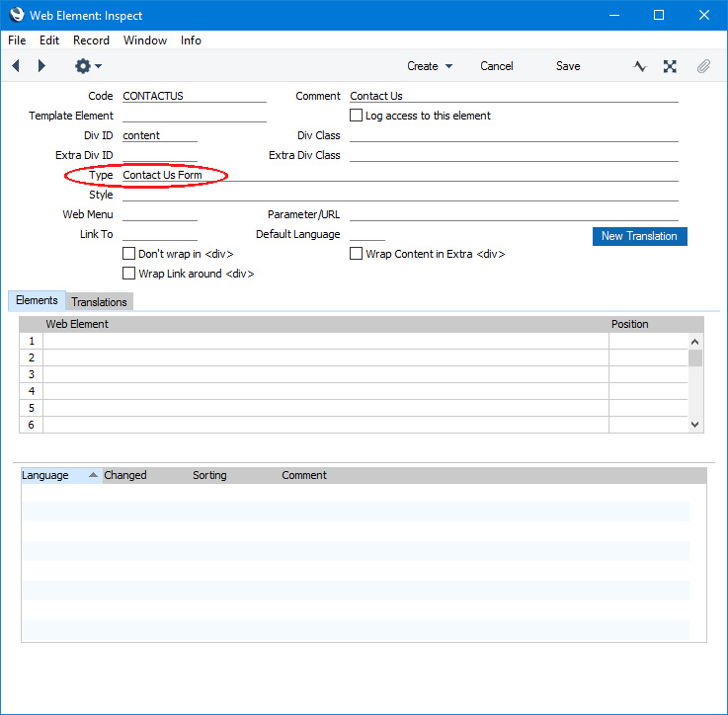Click the Type field Contact Us Form
This screenshot has height=715, width=728.
click(400, 175)
